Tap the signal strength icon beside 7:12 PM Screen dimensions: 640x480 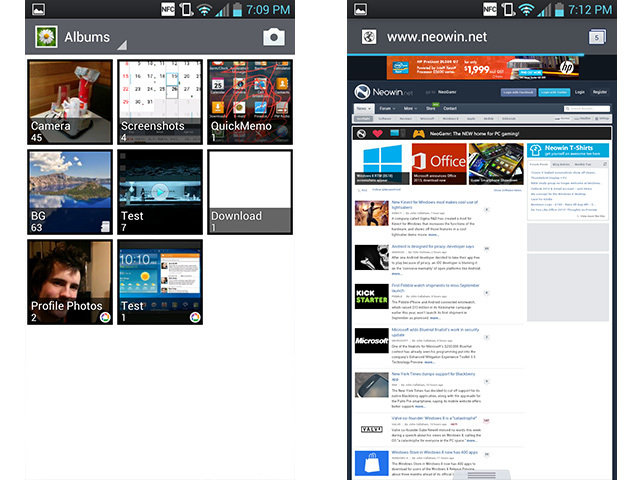point(544,10)
